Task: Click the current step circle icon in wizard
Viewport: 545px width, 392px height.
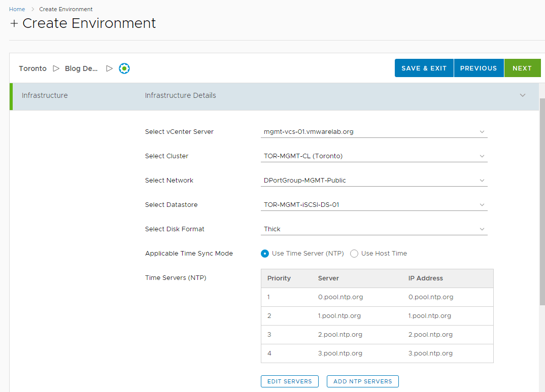Action: [124, 68]
